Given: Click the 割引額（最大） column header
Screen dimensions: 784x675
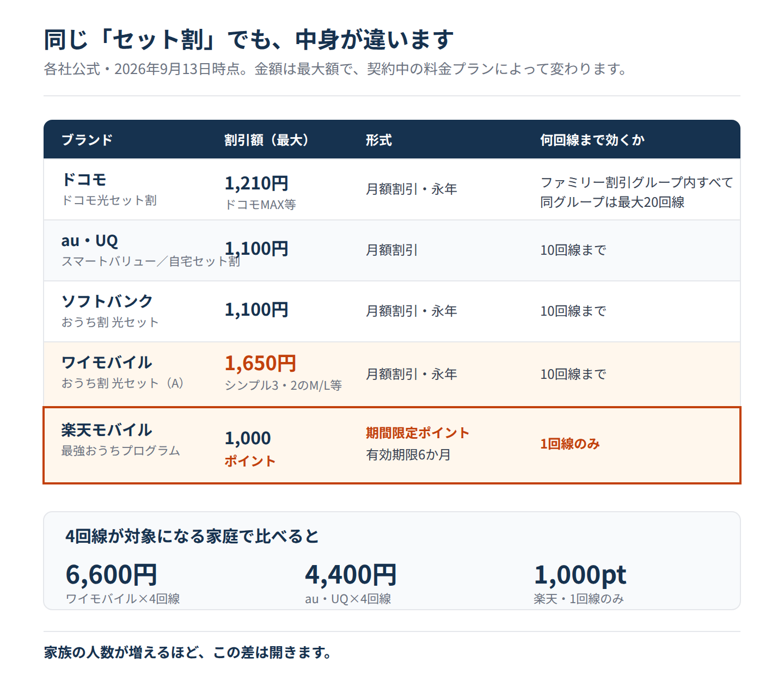Looking at the screenshot, I should click(x=267, y=140).
